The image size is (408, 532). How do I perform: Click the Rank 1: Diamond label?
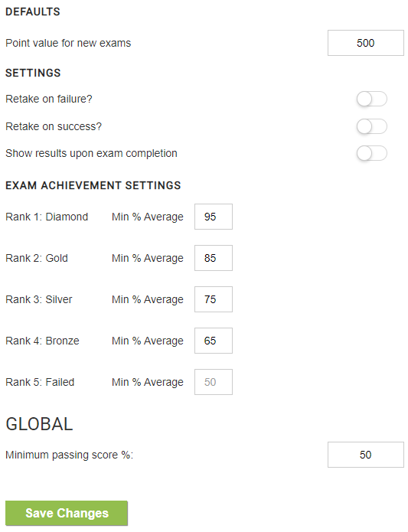click(47, 217)
